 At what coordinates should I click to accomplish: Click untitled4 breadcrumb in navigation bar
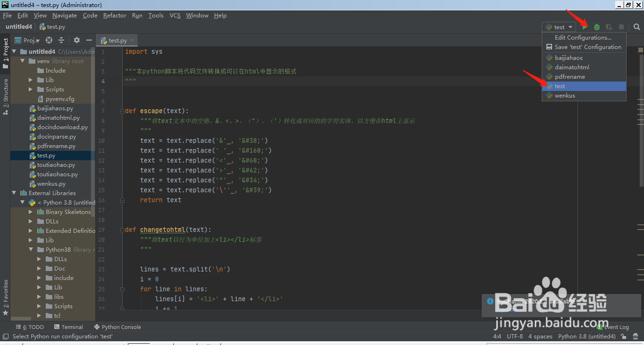click(x=19, y=27)
